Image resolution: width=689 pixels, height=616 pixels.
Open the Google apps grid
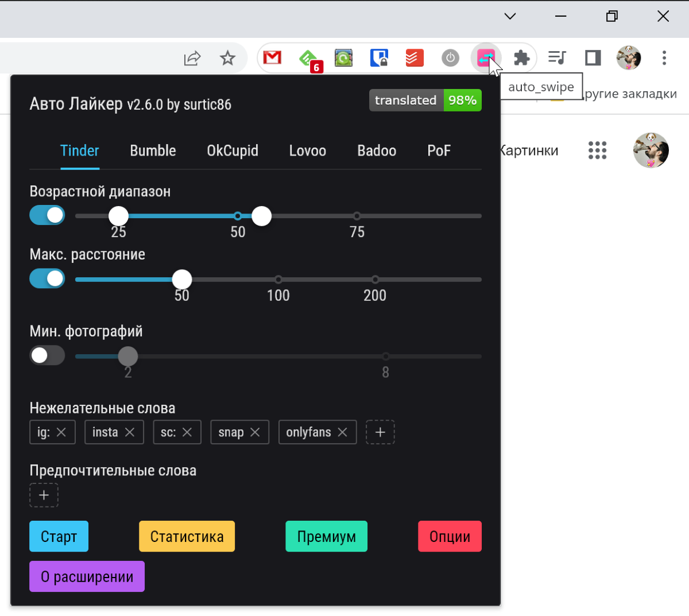click(597, 150)
